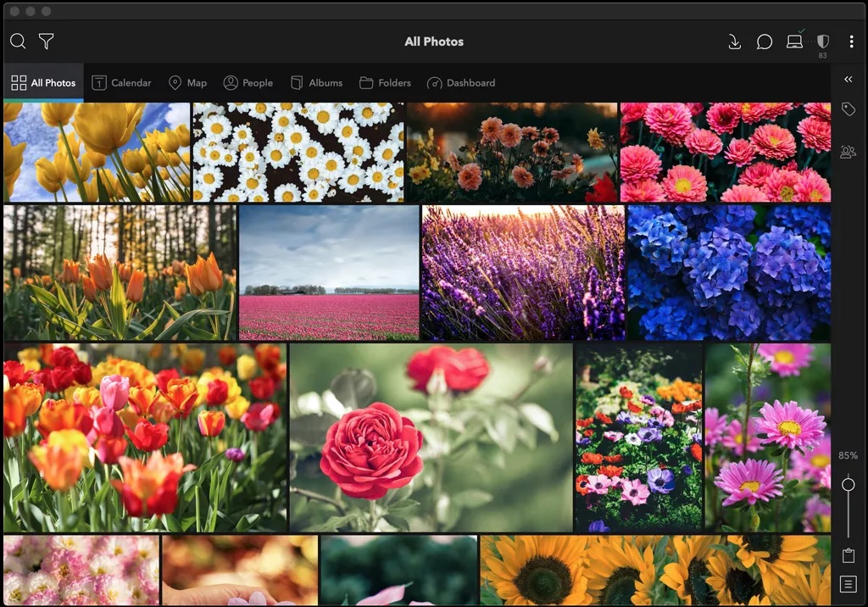Toggle the list panel icon at bottom right
Image resolution: width=868 pixels, height=607 pixels.
[x=848, y=584]
